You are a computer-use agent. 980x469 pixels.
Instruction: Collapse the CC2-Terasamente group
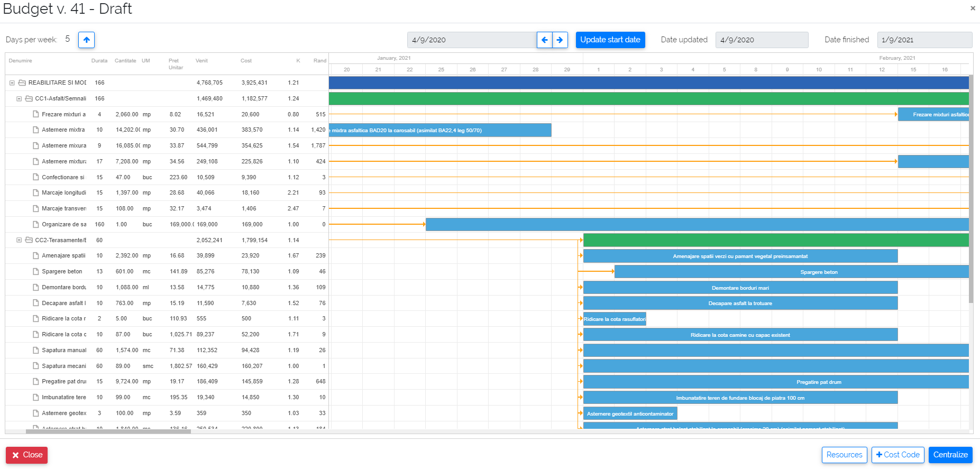coord(19,240)
